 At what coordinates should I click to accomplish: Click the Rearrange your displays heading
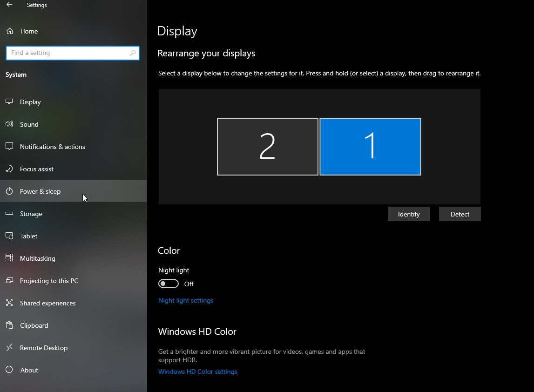[206, 54]
